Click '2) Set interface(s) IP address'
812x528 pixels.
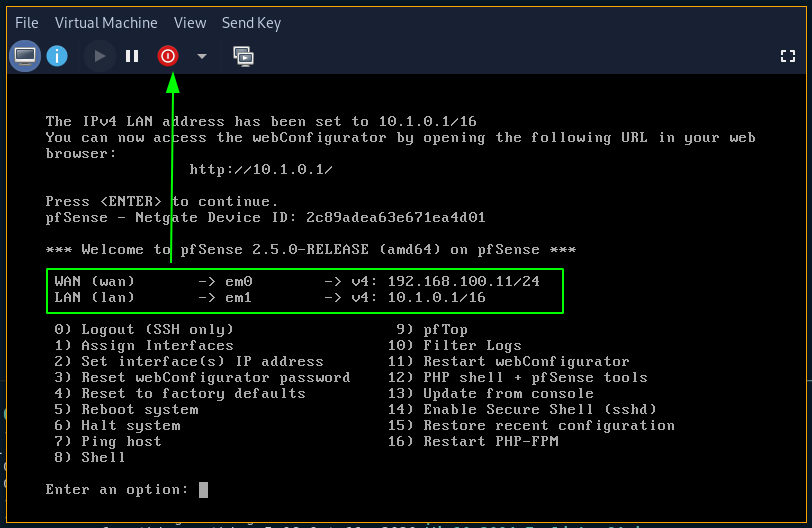(188, 362)
